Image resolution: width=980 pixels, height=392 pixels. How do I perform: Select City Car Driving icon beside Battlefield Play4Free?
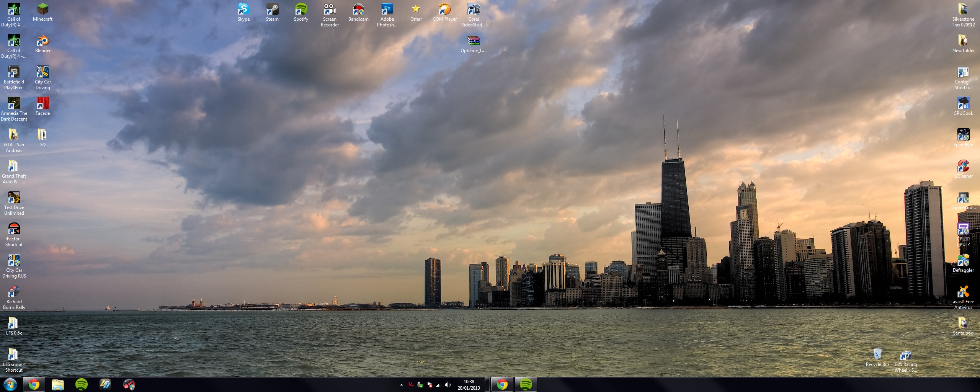[x=42, y=78]
